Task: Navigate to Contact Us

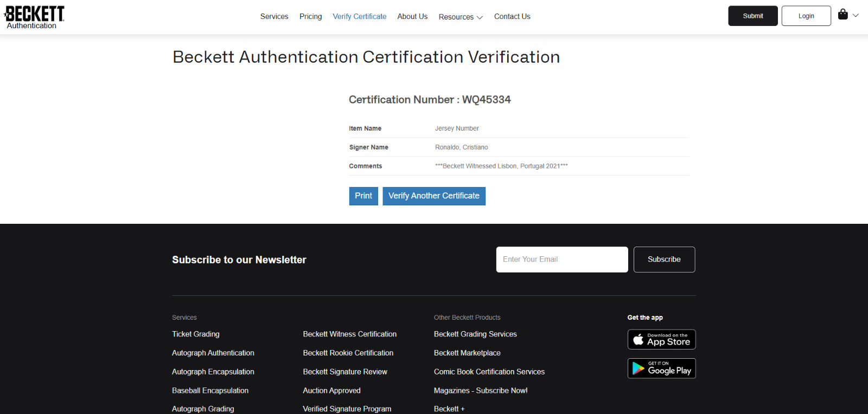Action: tap(512, 17)
